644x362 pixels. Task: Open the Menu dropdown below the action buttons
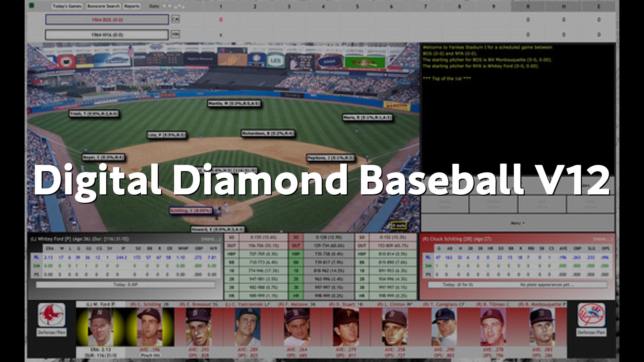[x=518, y=223]
